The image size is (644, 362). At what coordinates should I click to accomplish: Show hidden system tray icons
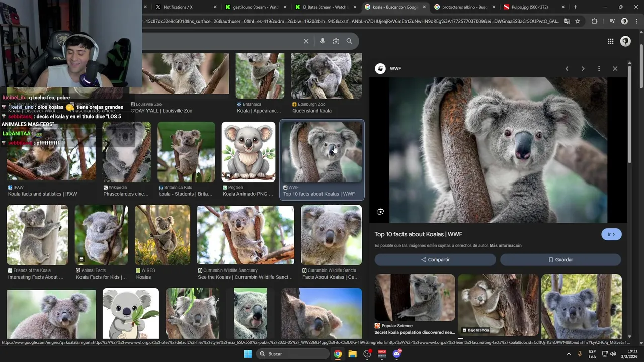(x=569, y=354)
